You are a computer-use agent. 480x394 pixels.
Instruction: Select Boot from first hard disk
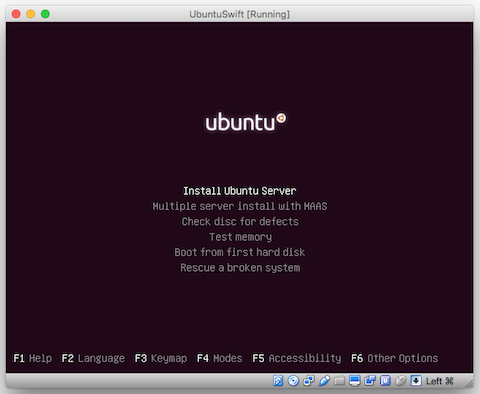tap(240, 252)
